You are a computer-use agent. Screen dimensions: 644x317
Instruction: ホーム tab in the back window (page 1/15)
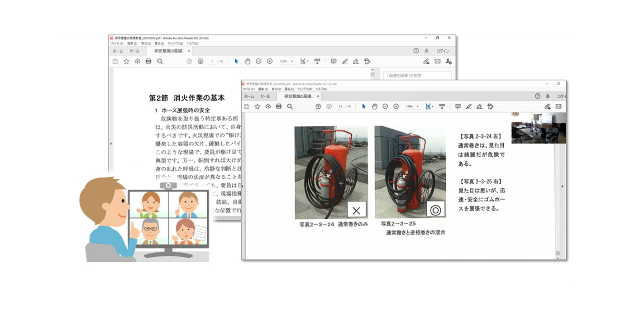click(x=118, y=51)
